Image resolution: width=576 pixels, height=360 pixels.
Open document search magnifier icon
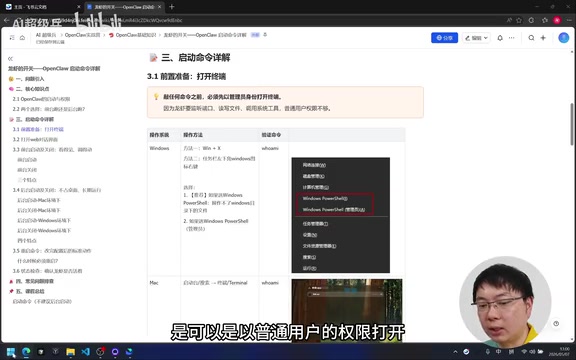(x=531, y=38)
